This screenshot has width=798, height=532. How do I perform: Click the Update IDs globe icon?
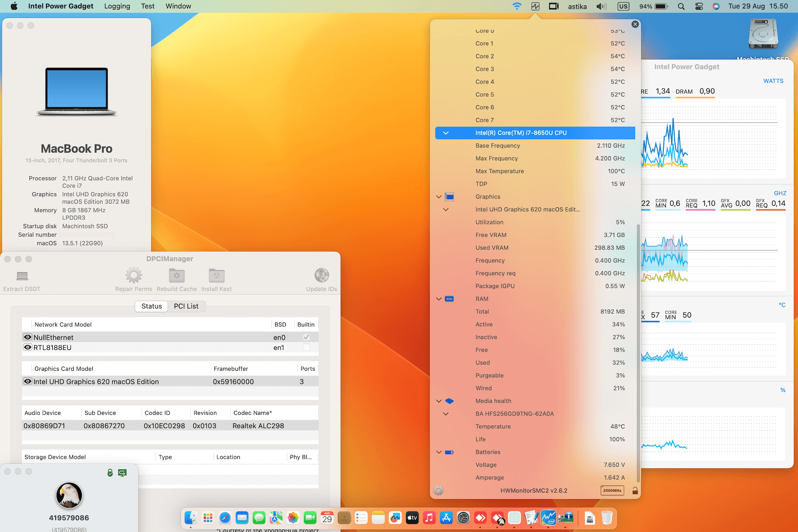click(x=322, y=275)
